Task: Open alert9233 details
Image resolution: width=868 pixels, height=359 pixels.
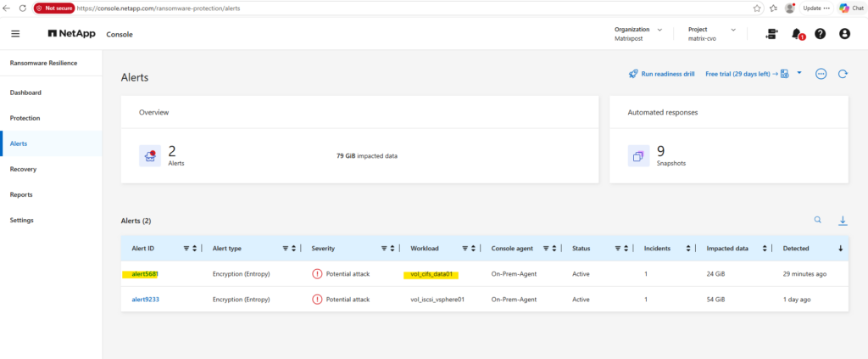Action: pyautogui.click(x=146, y=299)
